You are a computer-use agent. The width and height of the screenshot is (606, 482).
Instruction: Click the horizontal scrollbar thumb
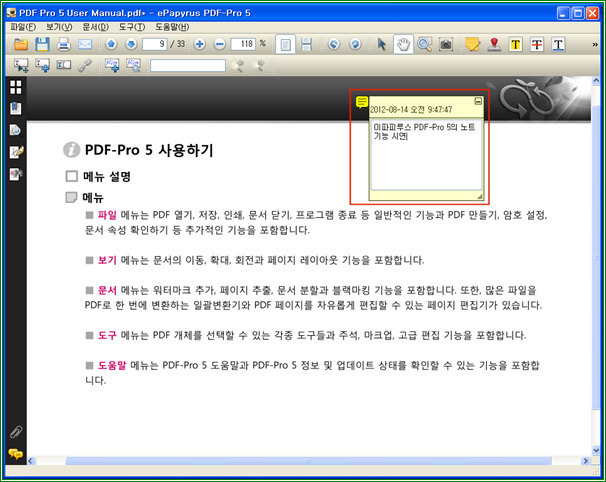tap(308, 461)
